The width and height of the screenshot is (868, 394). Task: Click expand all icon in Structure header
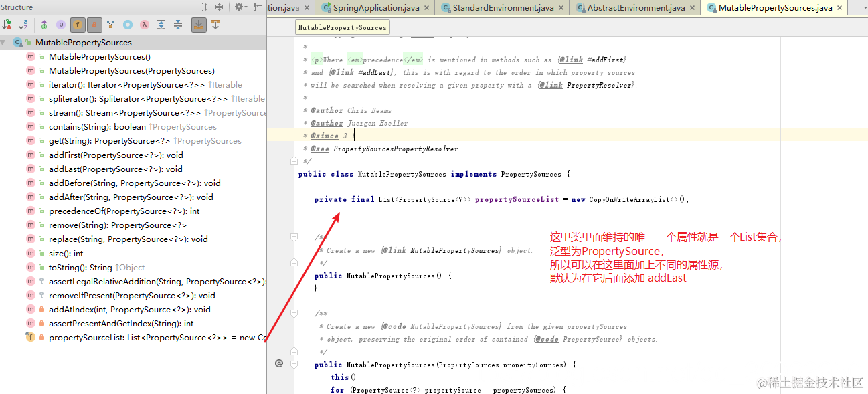click(206, 7)
